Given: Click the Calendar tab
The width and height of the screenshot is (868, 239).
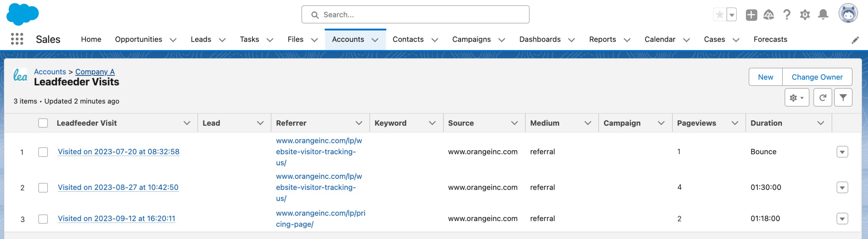Looking at the screenshot, I should (x=660, y=39).
